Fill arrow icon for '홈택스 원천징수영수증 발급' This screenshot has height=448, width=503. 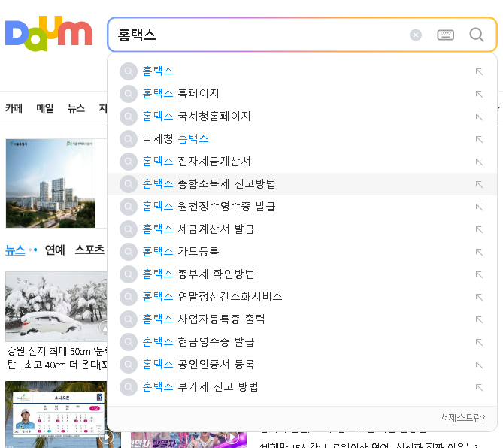[x=479, y=207]
